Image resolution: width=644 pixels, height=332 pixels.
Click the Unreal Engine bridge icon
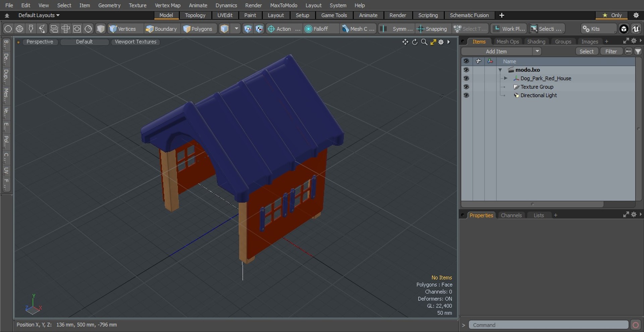click(x=636, y=29)
